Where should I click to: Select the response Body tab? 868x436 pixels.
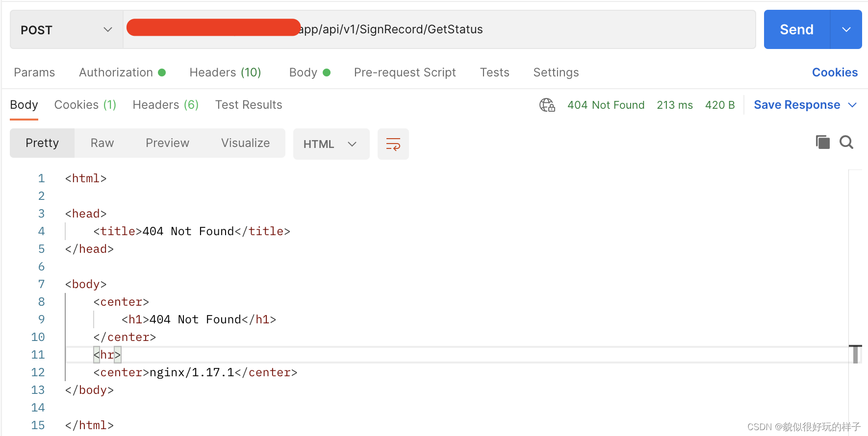[x=24, y=105]
